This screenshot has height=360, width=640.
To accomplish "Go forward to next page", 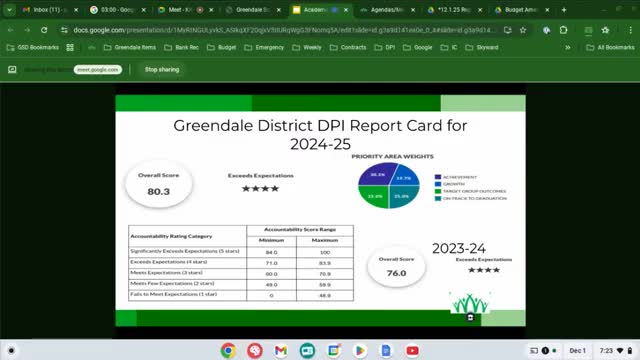I will (x=27, y=30).
